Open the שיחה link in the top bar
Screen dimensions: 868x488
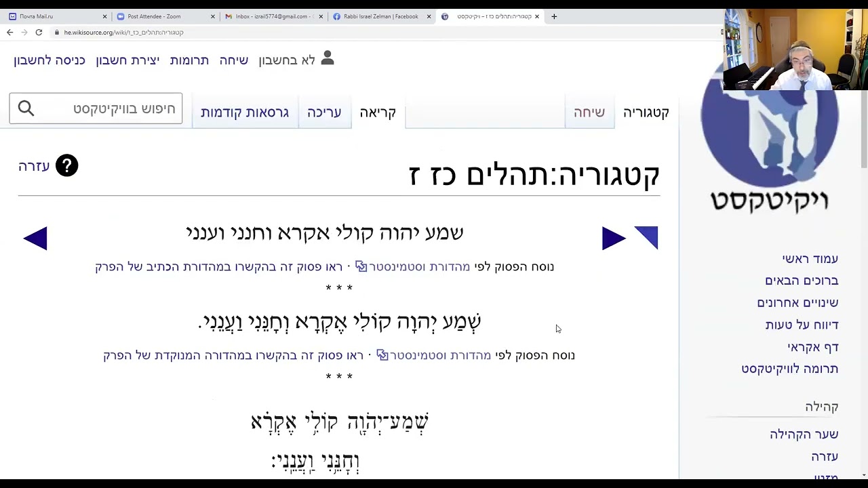tap(234, 60)
